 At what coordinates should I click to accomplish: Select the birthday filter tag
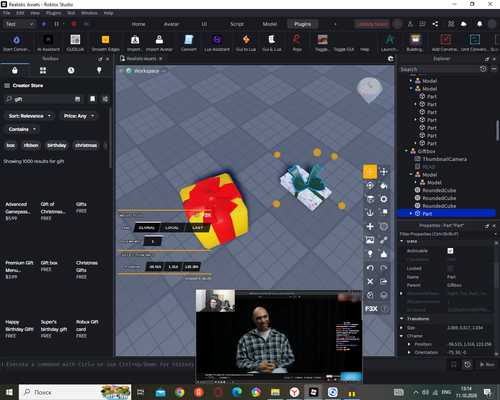pos(57,145)
